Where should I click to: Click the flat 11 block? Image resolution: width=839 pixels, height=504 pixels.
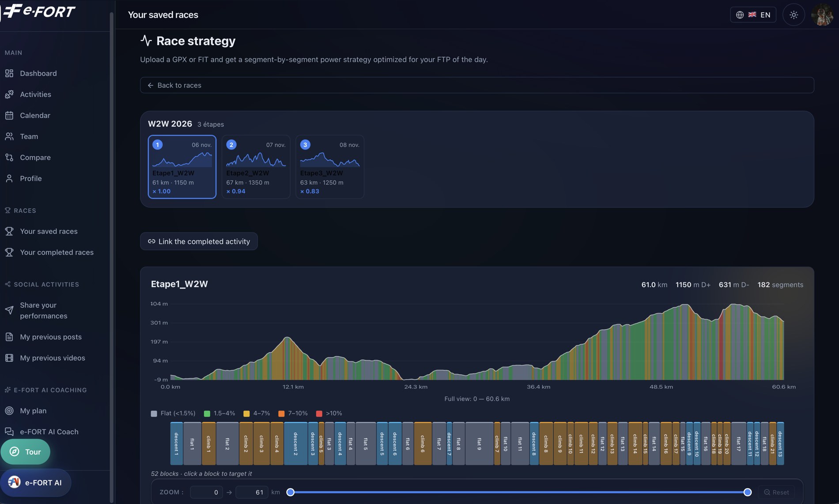coord(520,444)
